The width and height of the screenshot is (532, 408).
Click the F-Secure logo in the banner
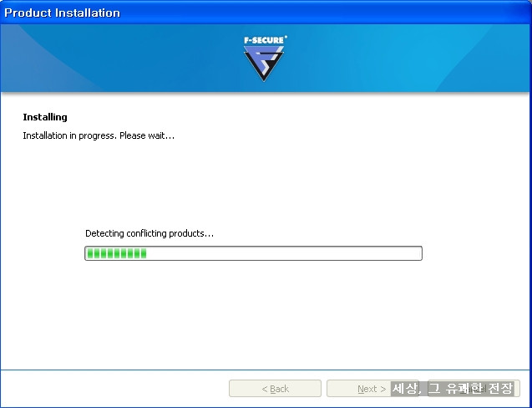pyautogui.click(x=265, y=58)
